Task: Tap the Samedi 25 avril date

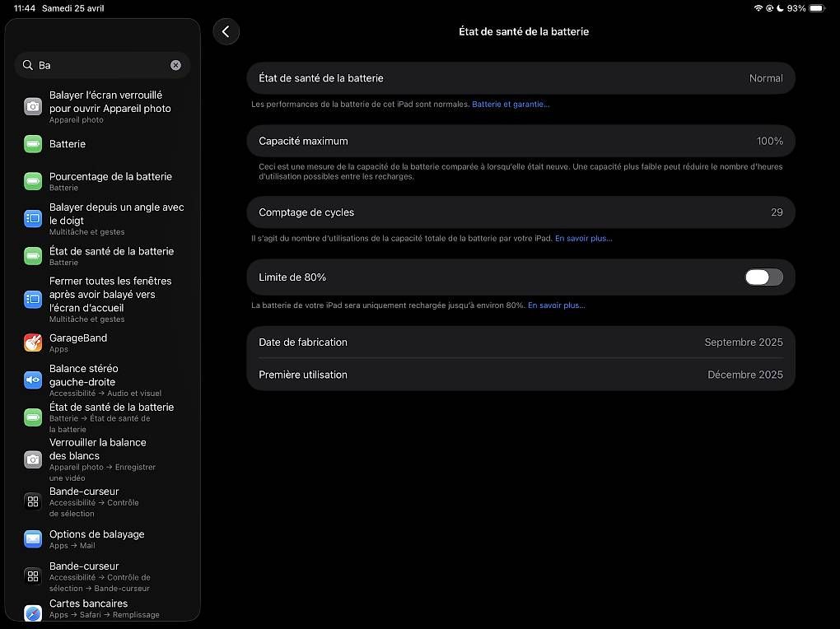Action: (72, 8)
